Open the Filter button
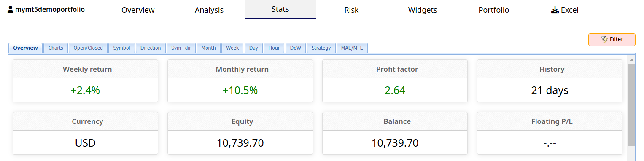The height and width of the screenshot is (161, 644). coord(612,40)
